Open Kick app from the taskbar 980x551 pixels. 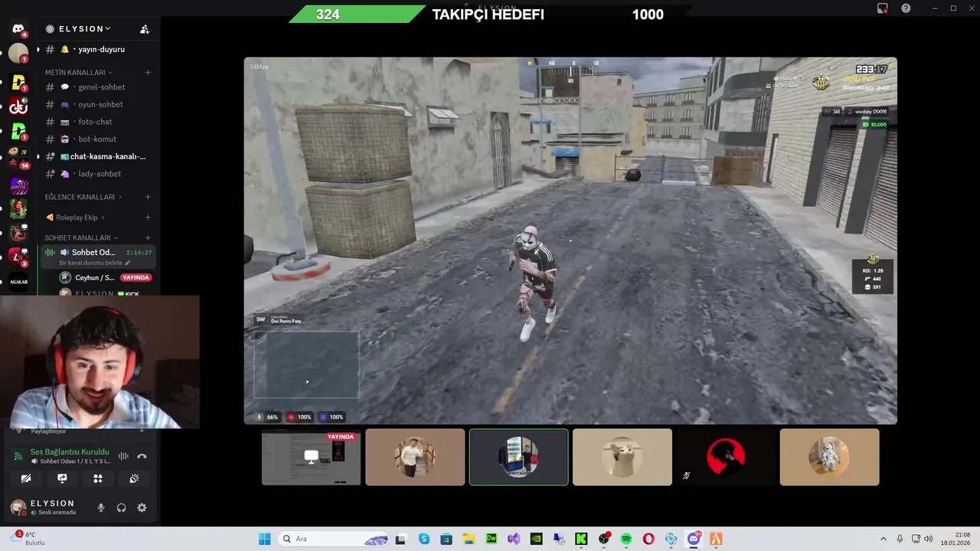pyautogui.click(x=581, y=539)
